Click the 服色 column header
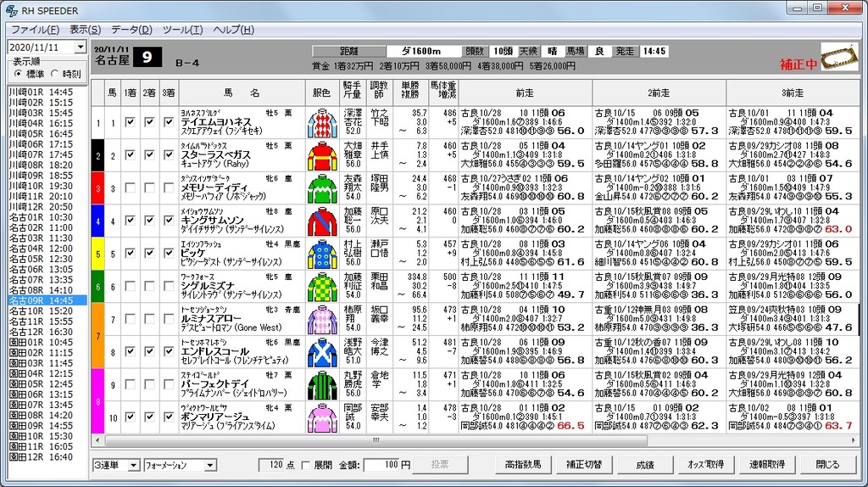The width and height of the screenshot is (868, 487). coord(321,92)
